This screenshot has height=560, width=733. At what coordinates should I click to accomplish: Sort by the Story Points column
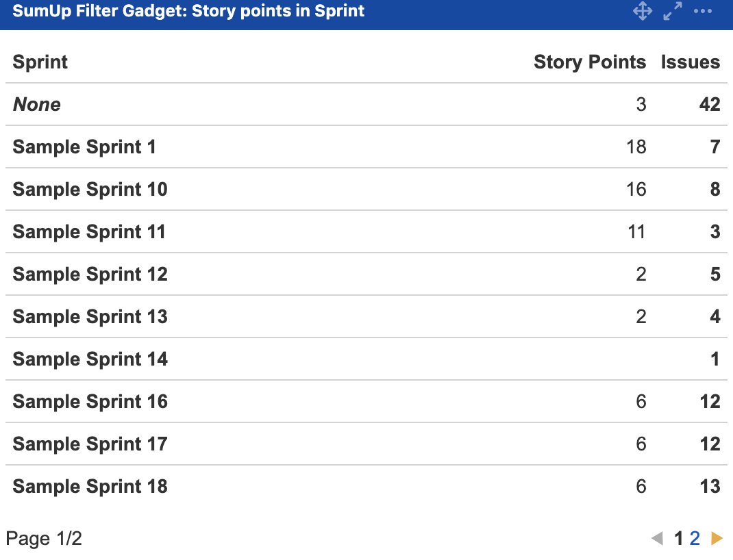click(590, 62)
